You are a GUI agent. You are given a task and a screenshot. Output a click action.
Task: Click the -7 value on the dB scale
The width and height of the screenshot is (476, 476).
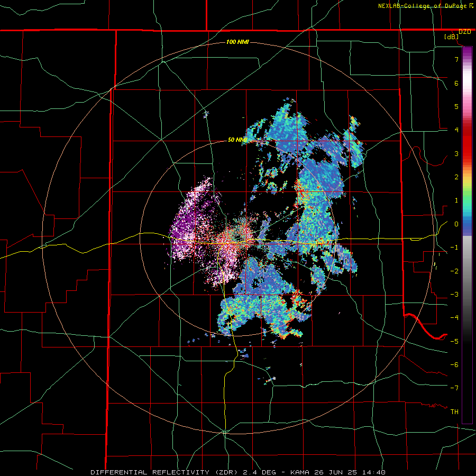(454, 388)
